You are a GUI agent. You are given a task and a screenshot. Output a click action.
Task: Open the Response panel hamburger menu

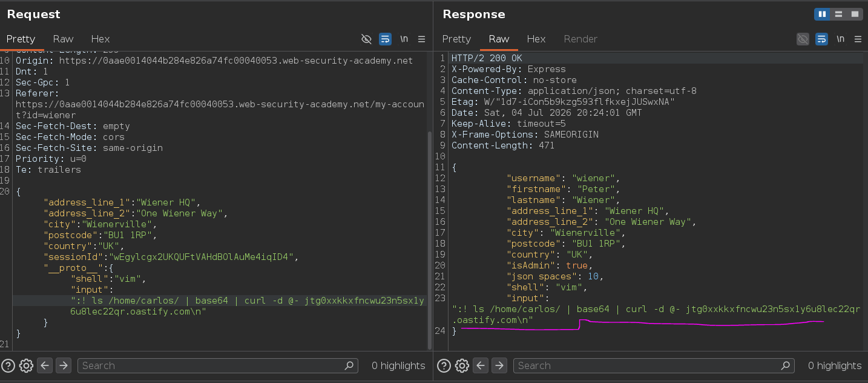pyautogui.click(x=858, y=39)
